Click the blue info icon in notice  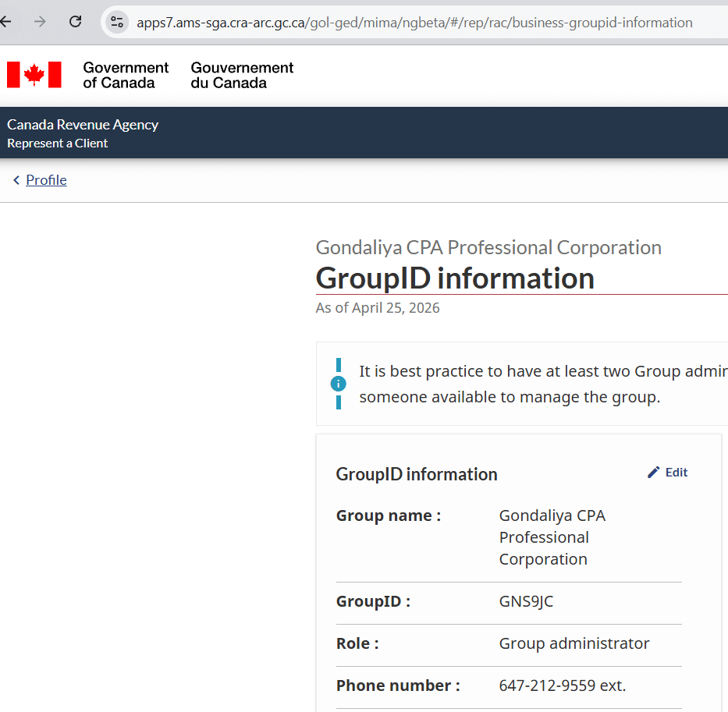[x=338, y=384]
